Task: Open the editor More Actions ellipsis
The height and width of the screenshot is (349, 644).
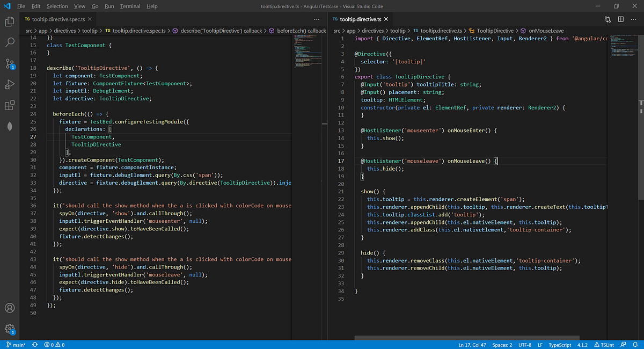Action: click(633, 19)
